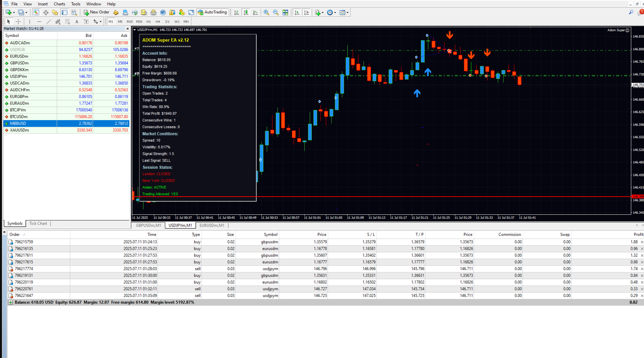Expand the Arrows tool dropdown
This screenshot has width=644, height=358.
pos(100,22)
